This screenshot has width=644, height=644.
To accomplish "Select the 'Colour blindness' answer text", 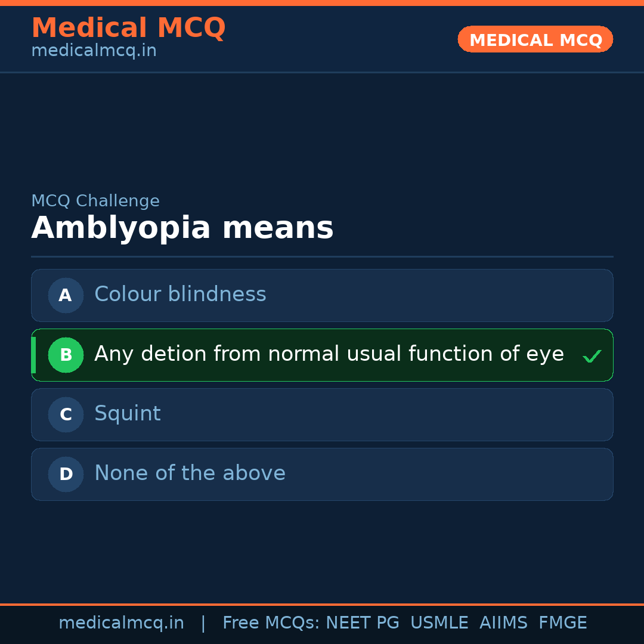I will (180, 295).
